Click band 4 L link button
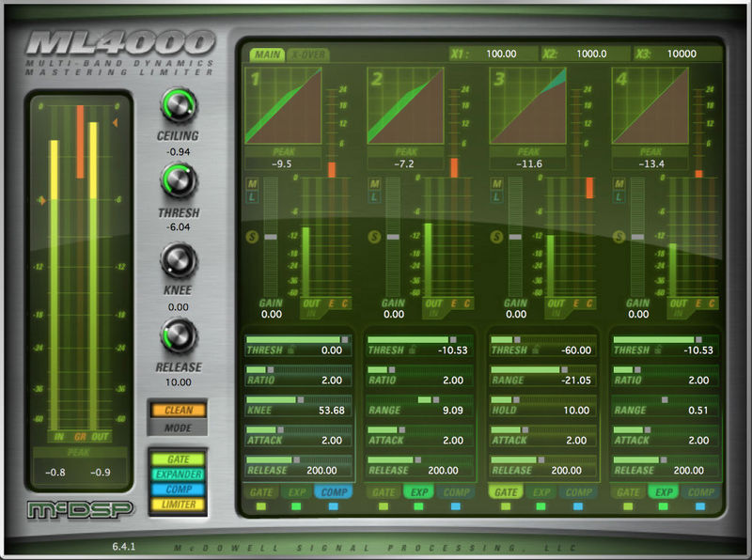 click(619, 196)
